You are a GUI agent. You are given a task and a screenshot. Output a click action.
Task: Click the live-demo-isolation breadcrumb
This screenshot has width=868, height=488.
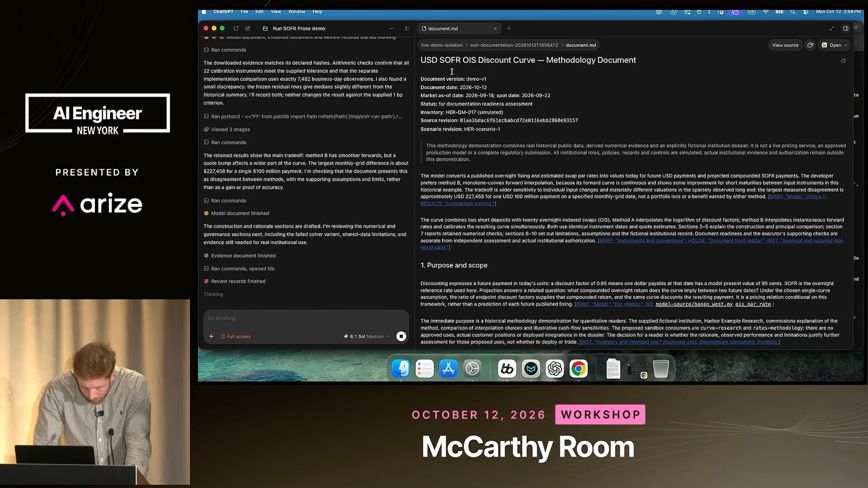442,45
